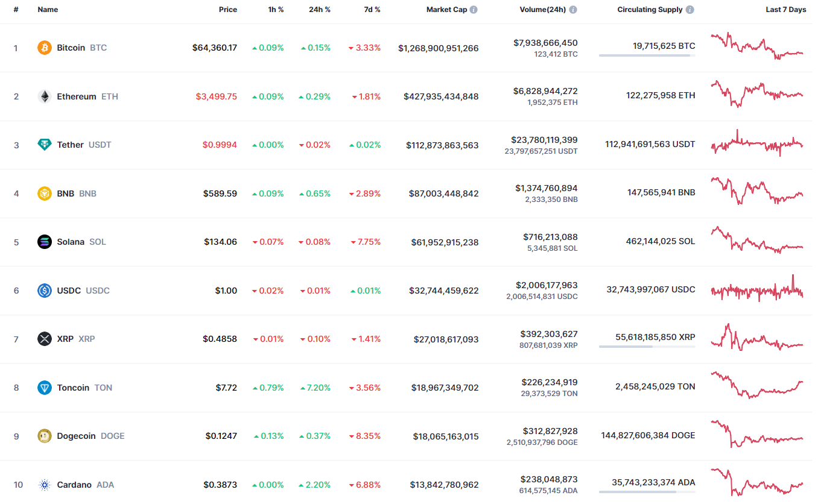Screen dimensions: 818x504
Task: Click the Solana coin logo icon
Action: click(x=45, y=242)
